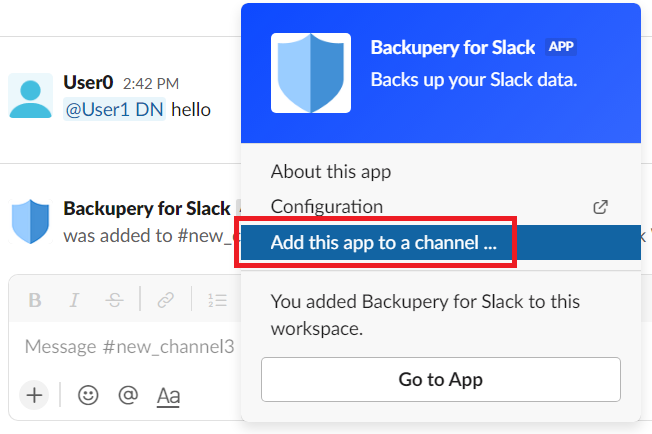Click into the Message #new_channel3 field
The width and height of the screenshot is (652, 434).
(129, 346)
